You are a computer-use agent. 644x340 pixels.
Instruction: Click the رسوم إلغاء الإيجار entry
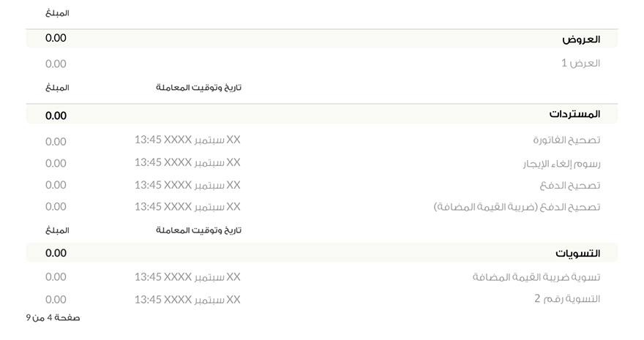tap(561, 163)
